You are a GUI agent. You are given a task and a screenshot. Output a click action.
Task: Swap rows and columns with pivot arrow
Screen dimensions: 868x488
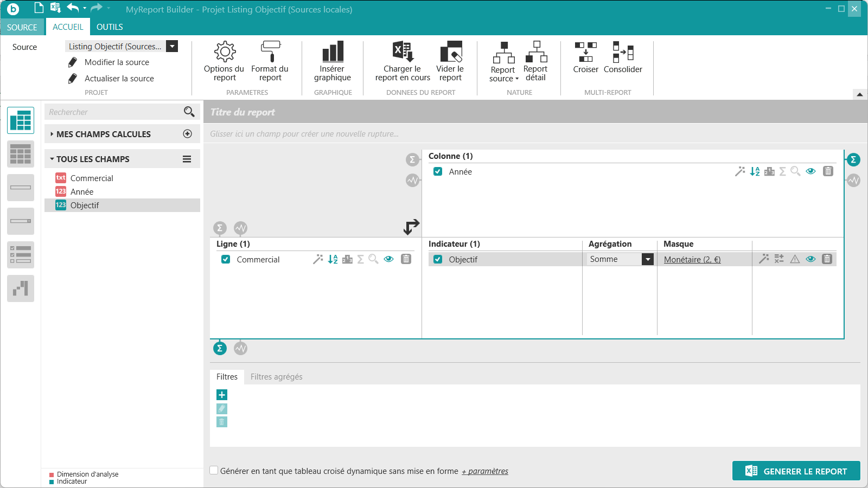click(x=411, y=227)
